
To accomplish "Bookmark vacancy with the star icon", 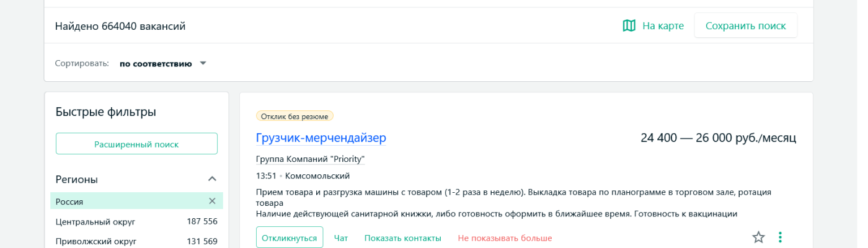I will coord(758,237).
